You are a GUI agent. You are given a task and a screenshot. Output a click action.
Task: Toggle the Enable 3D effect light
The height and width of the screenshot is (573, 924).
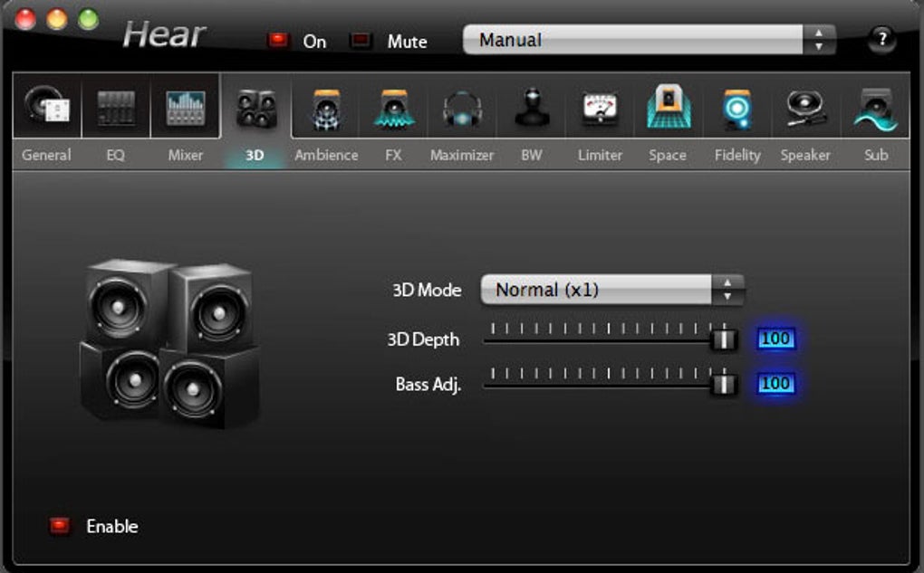[60, 525]
